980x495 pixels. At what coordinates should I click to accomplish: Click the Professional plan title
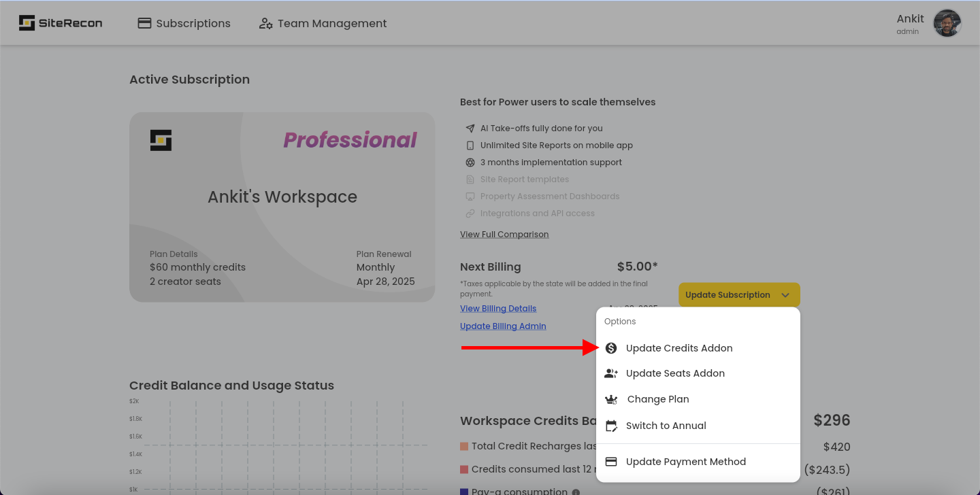350,140
